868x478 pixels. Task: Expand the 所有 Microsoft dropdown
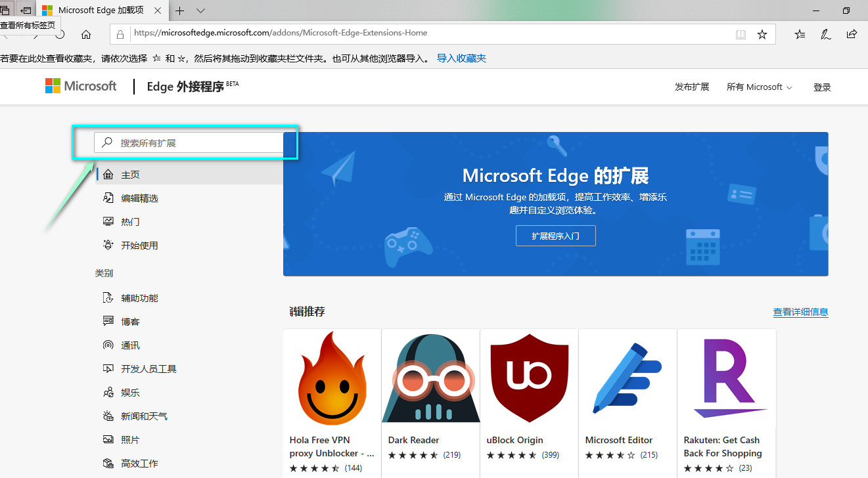click(x=760, y=87)
